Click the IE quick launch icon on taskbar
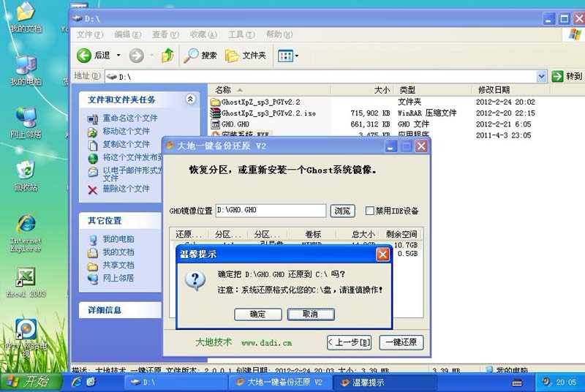Viewport: 585px width, 392px height. click(x=77, y=382)
